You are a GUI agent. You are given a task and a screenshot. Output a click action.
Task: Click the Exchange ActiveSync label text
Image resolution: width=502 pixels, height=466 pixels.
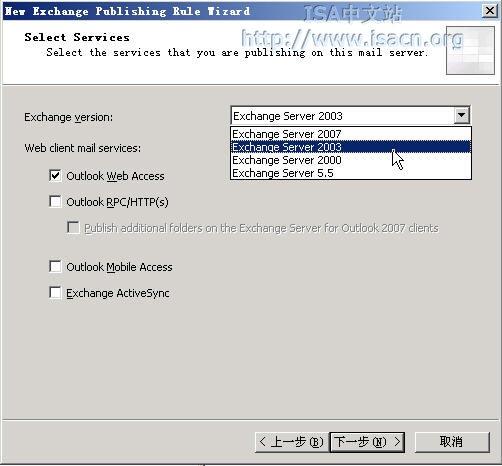(118, 293)
